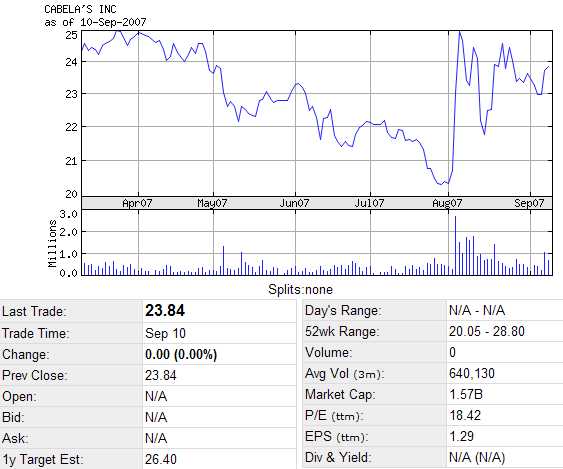563x469 pixels.
Task: Click the 'Prev Close:' label
Action: coord(35,375)
